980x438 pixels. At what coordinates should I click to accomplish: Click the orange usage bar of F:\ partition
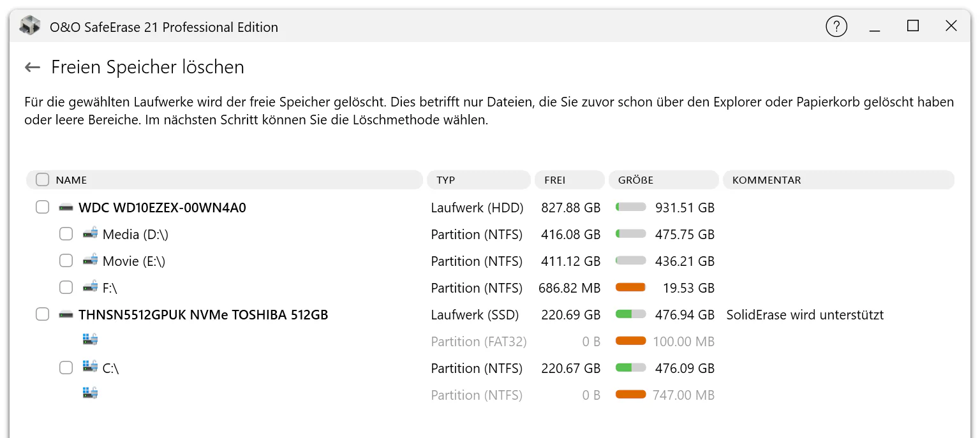tap(630, 288)
